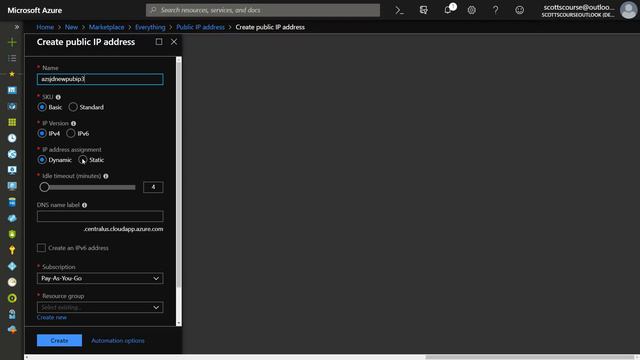Viewport: 640px width, 360px height.
Task: Open the App Services globe icon
Action: point(12,154)
